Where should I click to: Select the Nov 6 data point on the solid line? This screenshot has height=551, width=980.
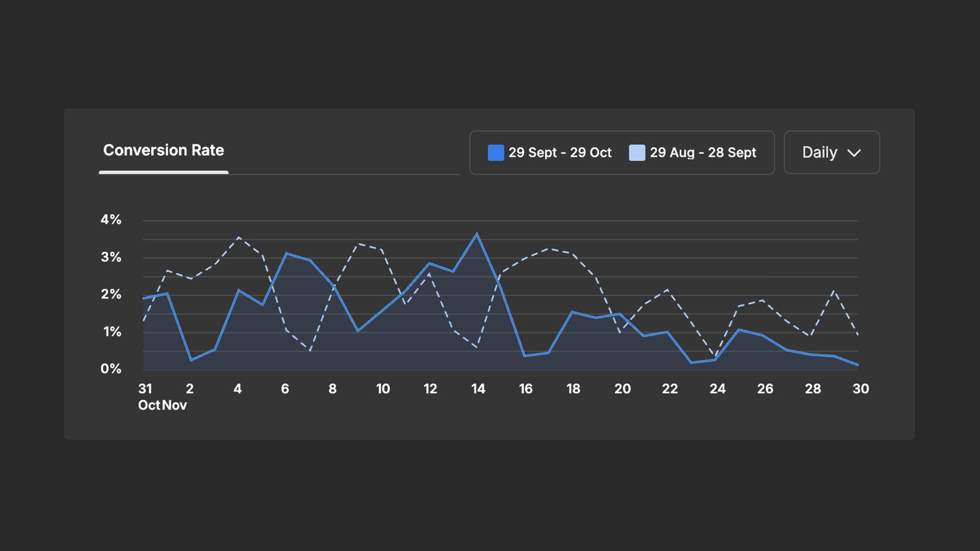pos(286,253)
